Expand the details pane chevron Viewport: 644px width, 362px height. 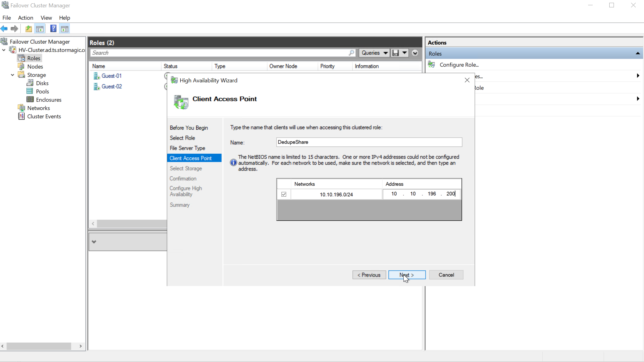pyautogui.click(x=94, y=242)
